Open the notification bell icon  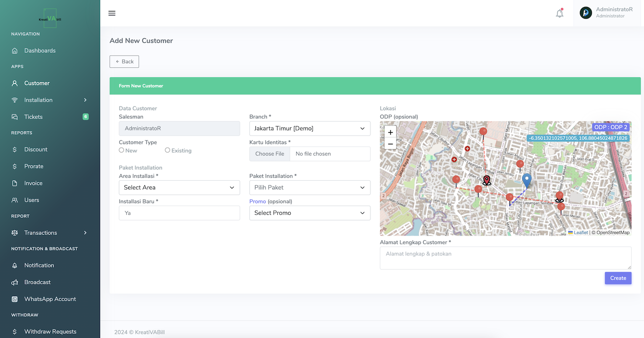click(559, 13)
